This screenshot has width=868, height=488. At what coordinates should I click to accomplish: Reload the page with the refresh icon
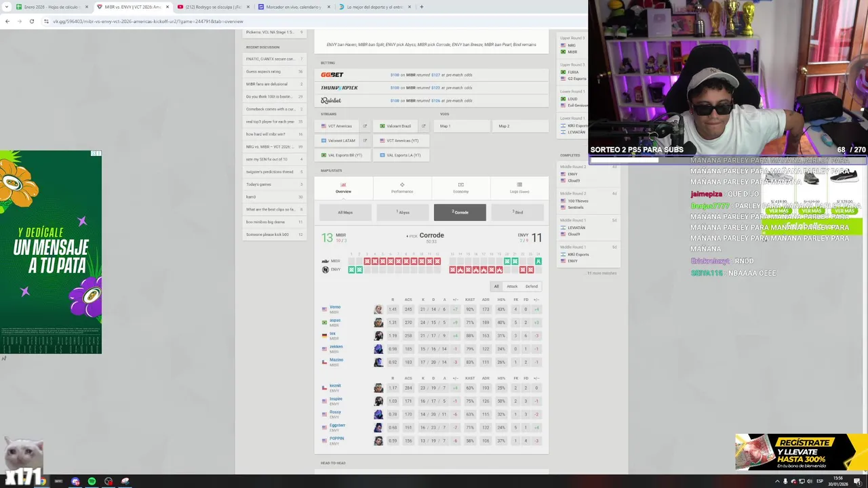click(x=32, y=22)
